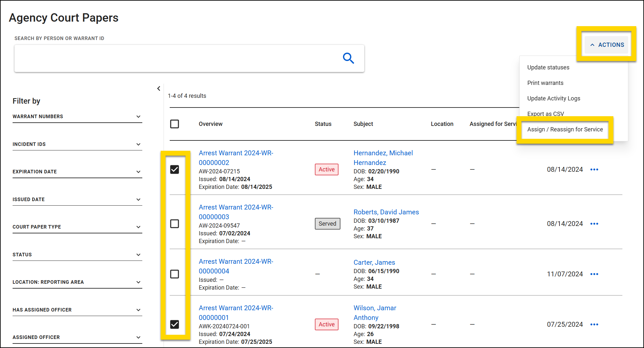
Task: Open the three-dot menu on Wilson warrant row
Action: (594, 324)
